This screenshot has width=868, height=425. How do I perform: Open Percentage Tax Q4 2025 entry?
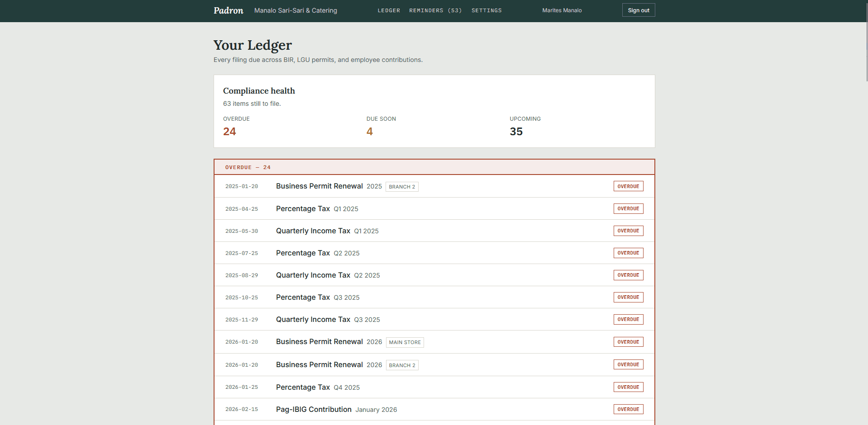434,387
